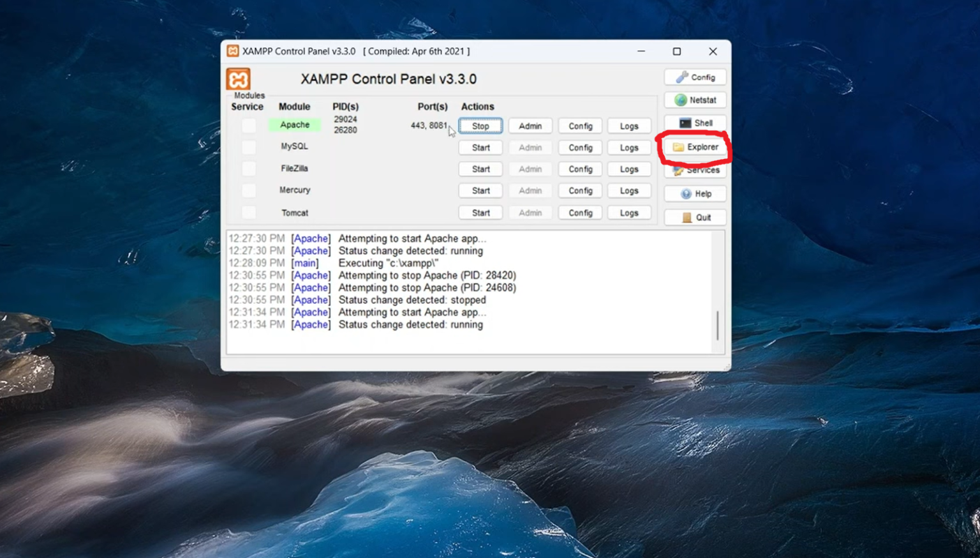980x558 pixels.
Task: Open the MySQL Config dropdown
Action: (x=580, y=148)
